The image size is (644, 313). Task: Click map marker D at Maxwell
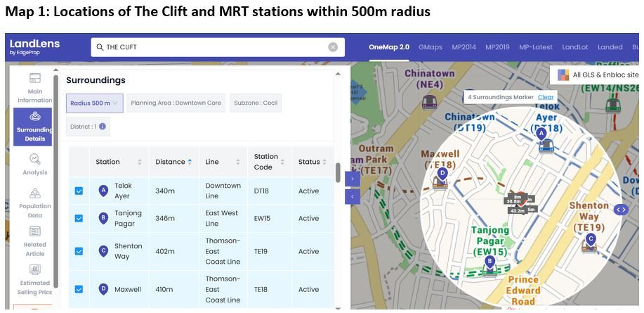(x=442, y=173)
